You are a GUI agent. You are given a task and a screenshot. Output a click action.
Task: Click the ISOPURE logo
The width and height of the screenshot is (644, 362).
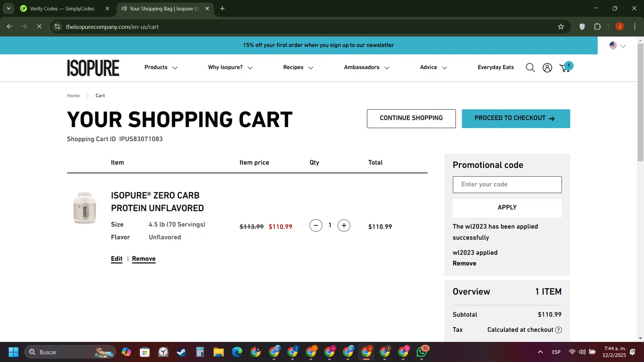pos(93,68)
